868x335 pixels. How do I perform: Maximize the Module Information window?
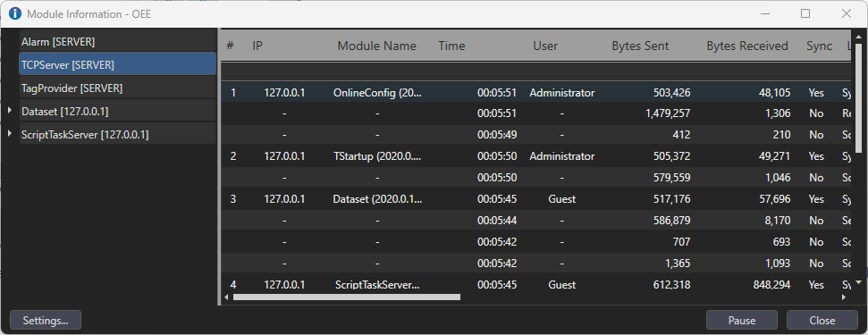(x=805, y=13)
